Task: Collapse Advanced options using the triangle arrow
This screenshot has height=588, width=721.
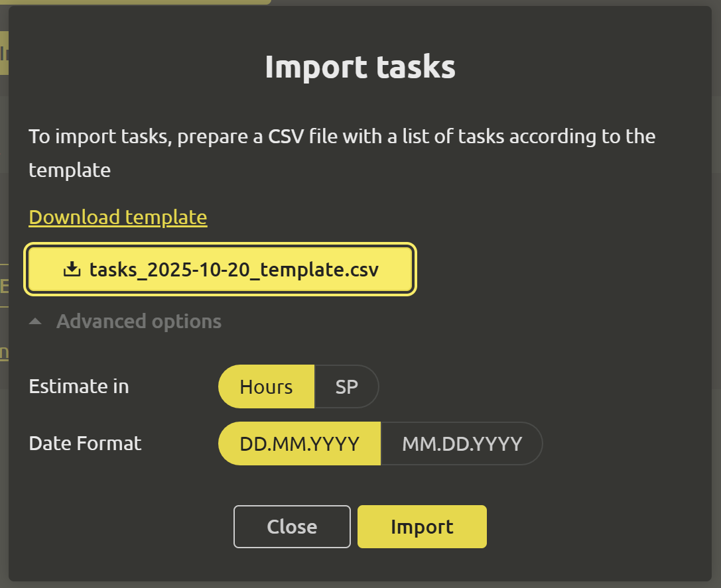Action: 36,322
